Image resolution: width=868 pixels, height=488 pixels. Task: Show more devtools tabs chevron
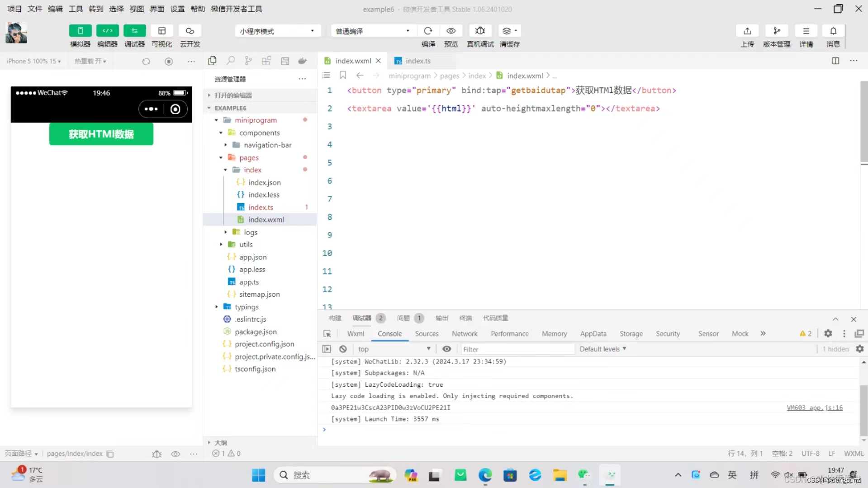click(x=763, y=334)
